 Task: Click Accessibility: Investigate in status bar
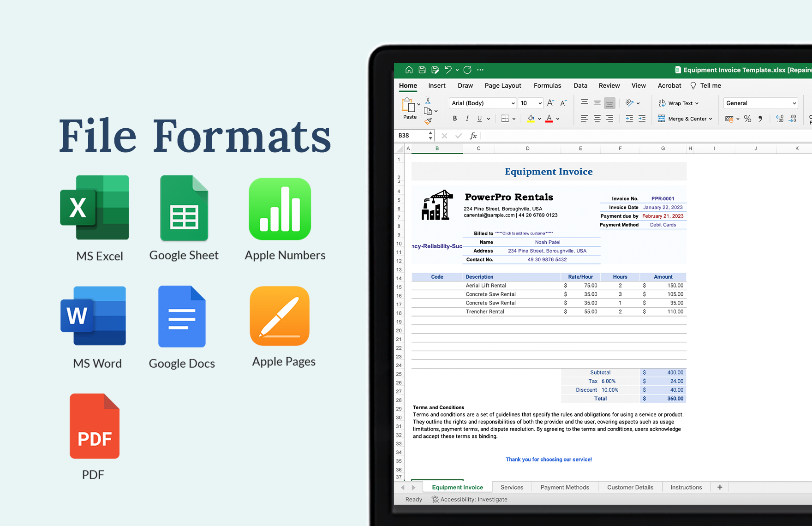point(469,499)
